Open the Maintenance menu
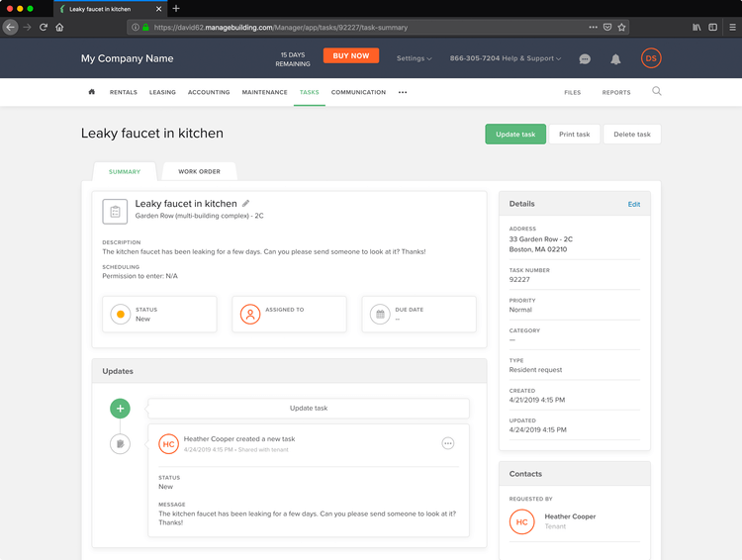The height and width of the screenshot is (560, 742). (x=264, y=92)
